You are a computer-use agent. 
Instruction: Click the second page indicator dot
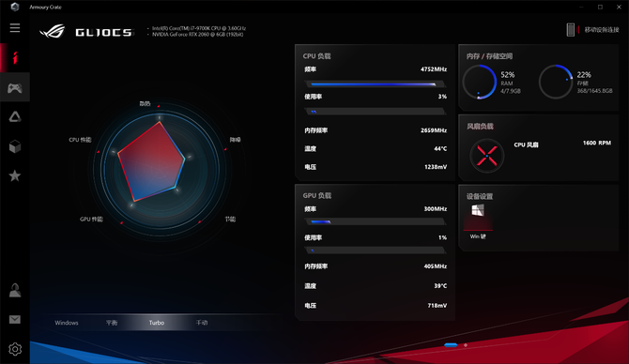466,344
